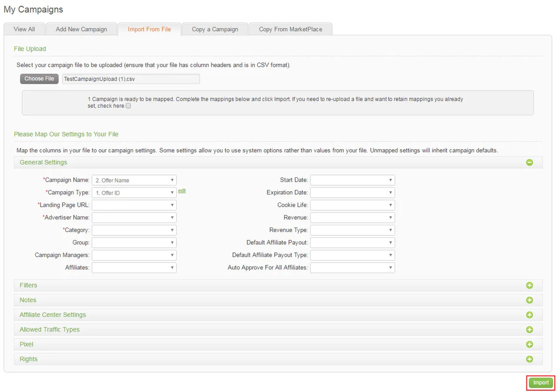
Task: Click plus icon on Affiliate Center Settings
Action: click(x=529, y=315)
